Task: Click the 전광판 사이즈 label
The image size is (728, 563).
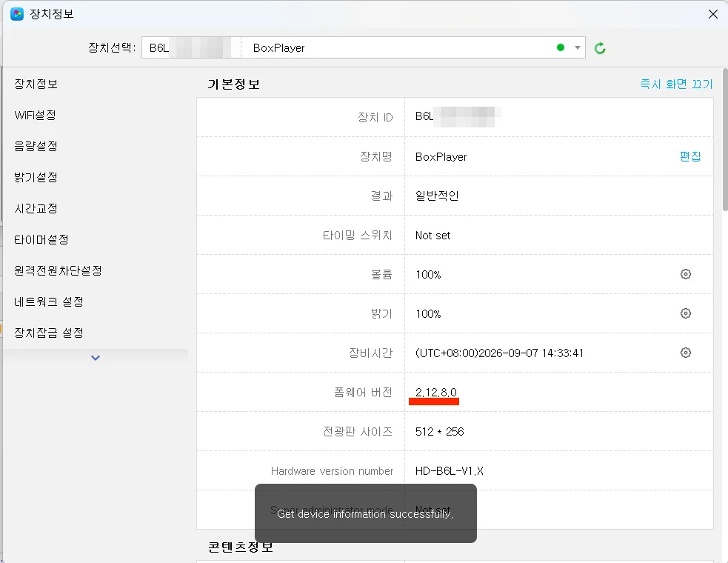Action: pos(358,432)
